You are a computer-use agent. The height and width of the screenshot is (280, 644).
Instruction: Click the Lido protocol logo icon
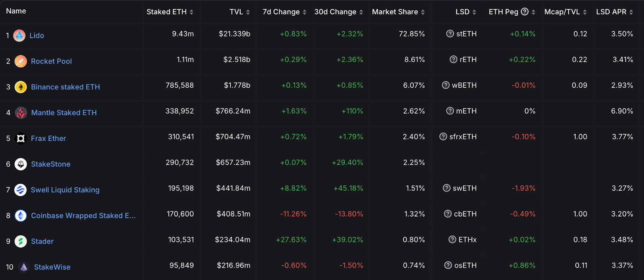(x=19, y=35)
